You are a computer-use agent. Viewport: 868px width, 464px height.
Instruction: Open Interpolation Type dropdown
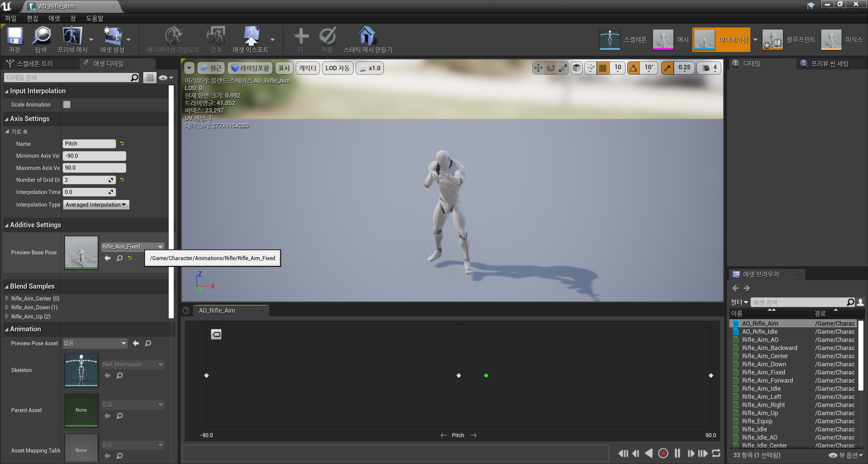(96, 205)
